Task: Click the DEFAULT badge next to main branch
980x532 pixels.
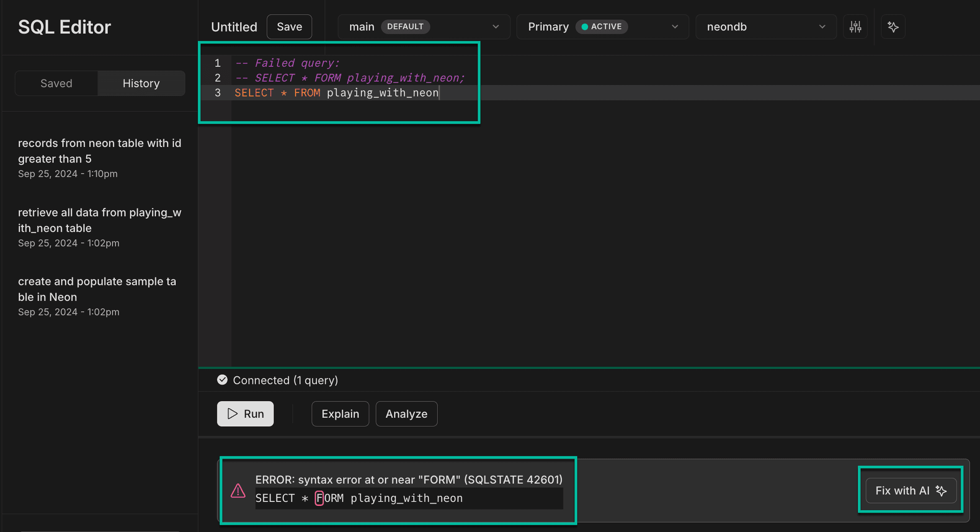Action: [405, 27]
